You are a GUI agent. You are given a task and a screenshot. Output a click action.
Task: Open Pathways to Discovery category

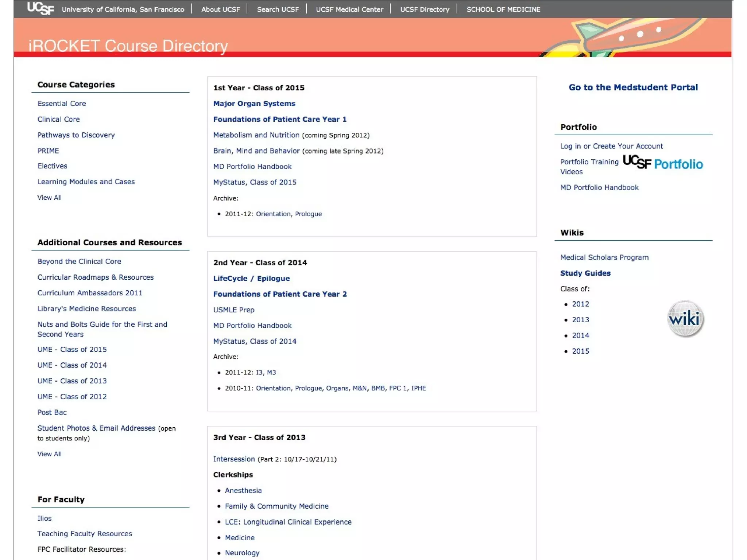[x=76, y=135]
